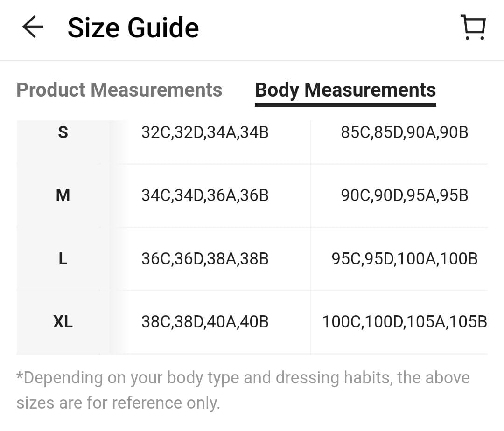Tap the back arrow icon
The height and width of the screenshot is (431, 504).
[x=33, y=27]
